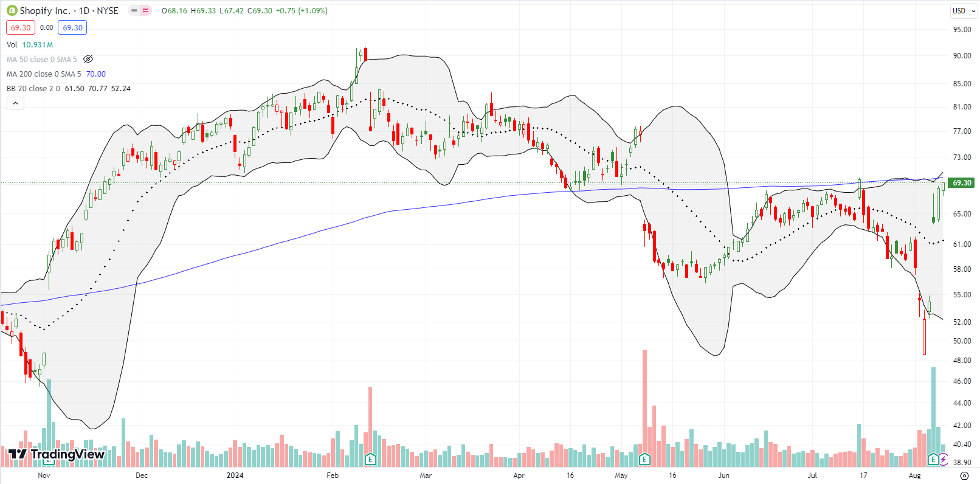The height and width of the screenshot is (484, 980).
Task: Click the 2024 label on time axis
Action: tap(235, 475)
